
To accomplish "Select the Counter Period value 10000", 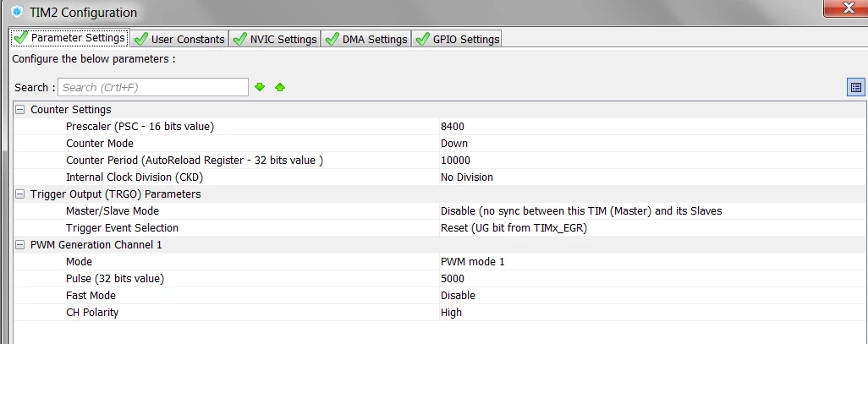I will pyautogui.click(x=455, y=161).
